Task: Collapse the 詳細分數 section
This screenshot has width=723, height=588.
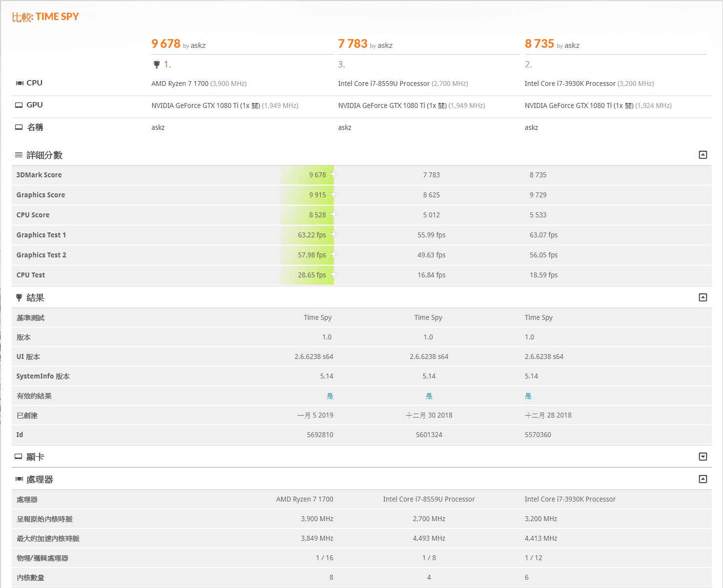Action: point(703,155)
